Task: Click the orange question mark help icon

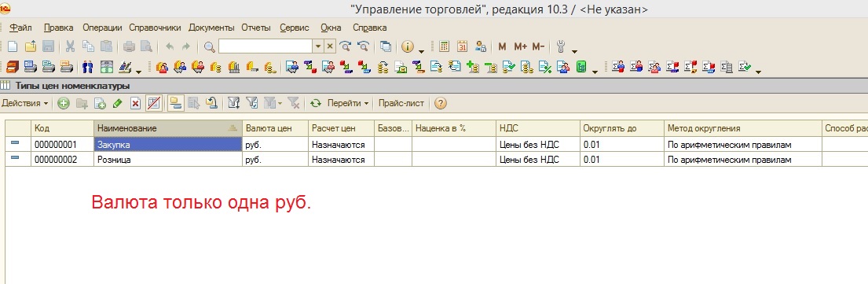Action: click(441, 103)
